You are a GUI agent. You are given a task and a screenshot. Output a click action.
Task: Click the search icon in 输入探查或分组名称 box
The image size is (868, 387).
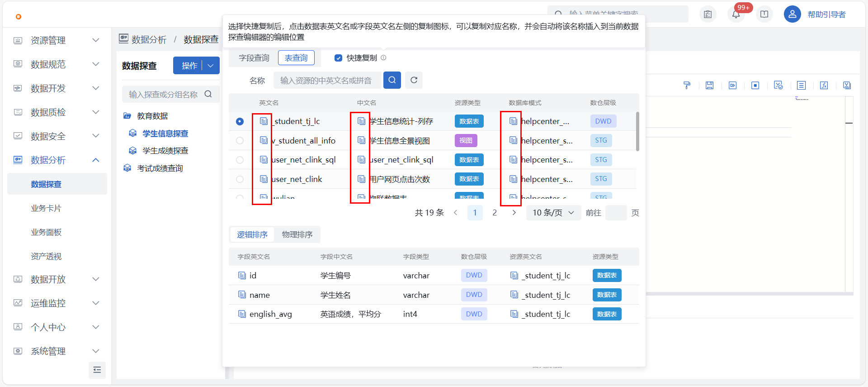tap(208, 94)
